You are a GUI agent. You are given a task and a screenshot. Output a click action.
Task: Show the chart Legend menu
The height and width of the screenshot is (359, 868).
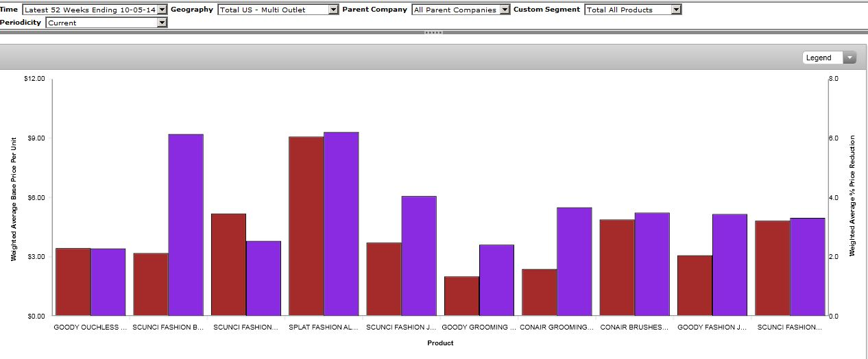click(x=829, y=58)
